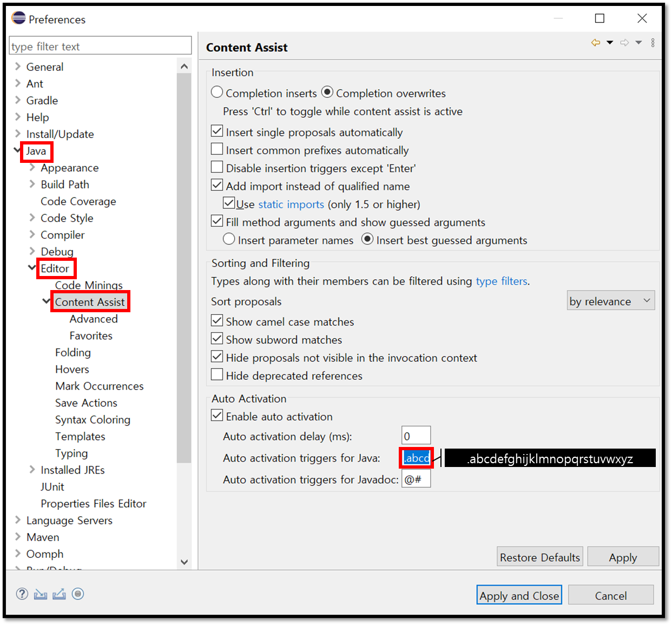Click the Oomph preference recorder icon
Image resolution: width=672 pixels, height=625 pixels.
tap(78, 594)
